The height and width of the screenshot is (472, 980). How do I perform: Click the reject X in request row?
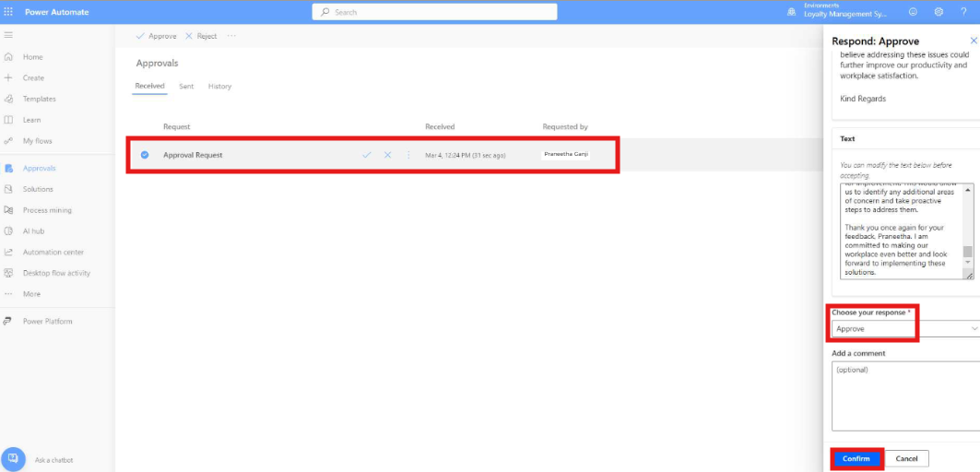387,155
